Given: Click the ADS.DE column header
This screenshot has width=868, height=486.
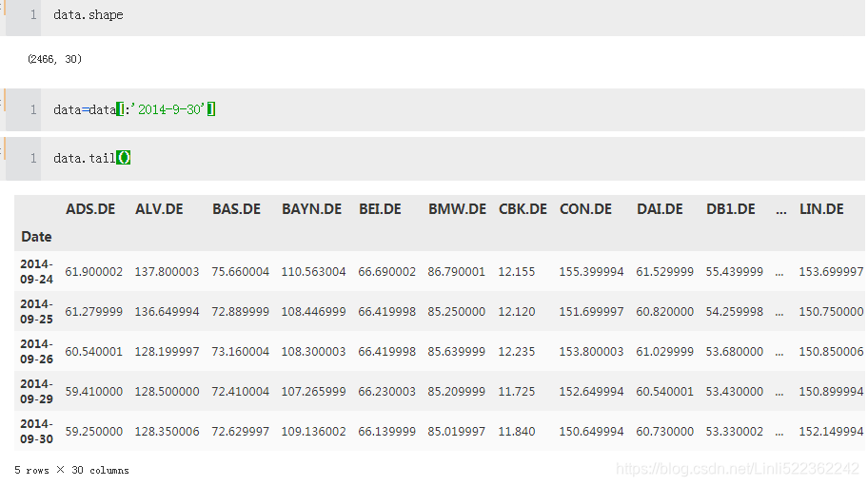Looking at the screenshot, I should click(x=90, y=209).
